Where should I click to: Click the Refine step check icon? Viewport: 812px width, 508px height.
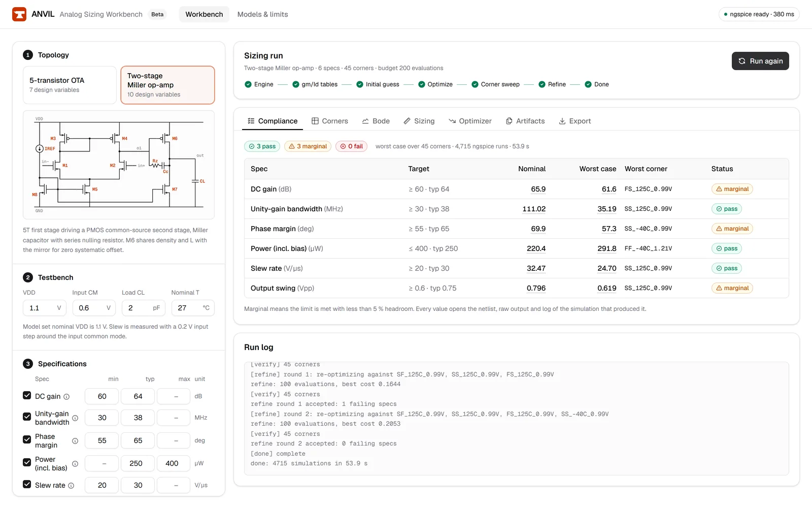[x=542, y=84]
